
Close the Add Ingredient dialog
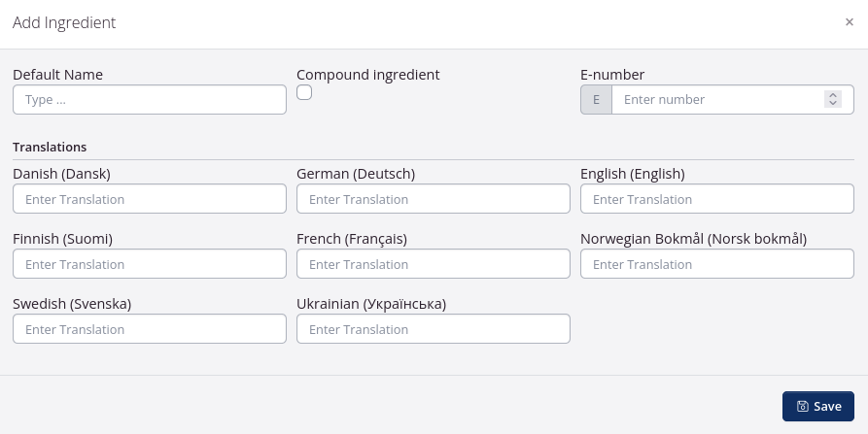850,22
